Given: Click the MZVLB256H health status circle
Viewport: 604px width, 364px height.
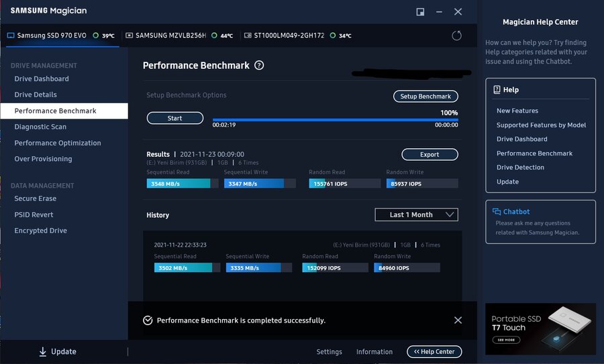Looking at the screenshot, I should click(214, 36).
